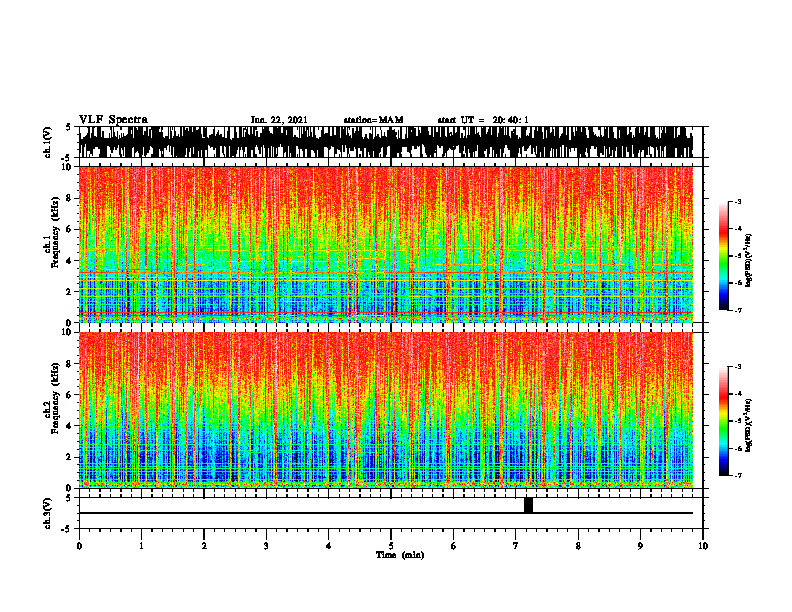Screen dimensions: 792x612
Task: Click tick label '5' on the Time axis
Action: point(391,546)
